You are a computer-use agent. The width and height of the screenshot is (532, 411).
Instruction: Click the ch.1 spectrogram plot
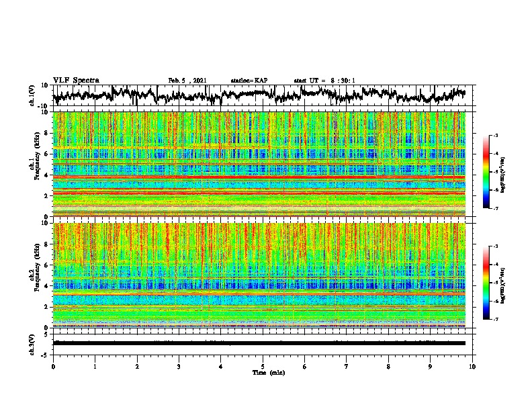[x=259, y=164]
